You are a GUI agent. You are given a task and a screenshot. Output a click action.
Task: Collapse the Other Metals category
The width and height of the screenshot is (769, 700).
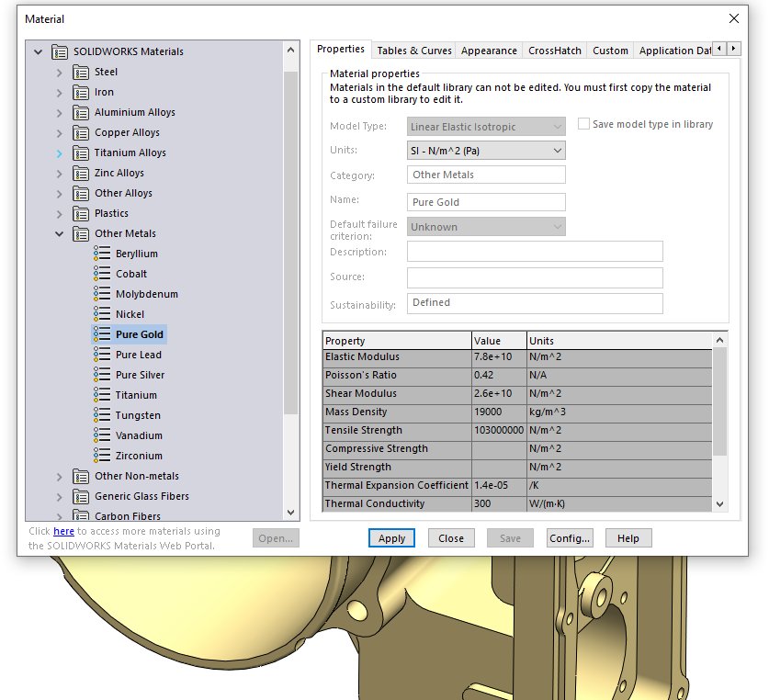(x=60, y=234)
